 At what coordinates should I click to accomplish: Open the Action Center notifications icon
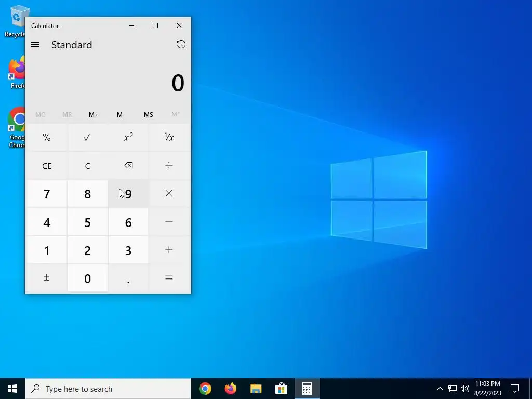click(515, 389)
